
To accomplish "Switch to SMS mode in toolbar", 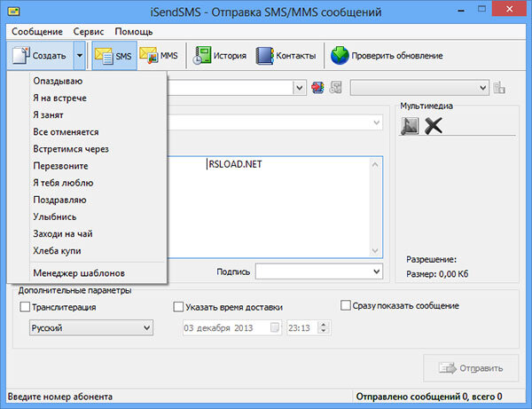I will (x=114, y=56).
